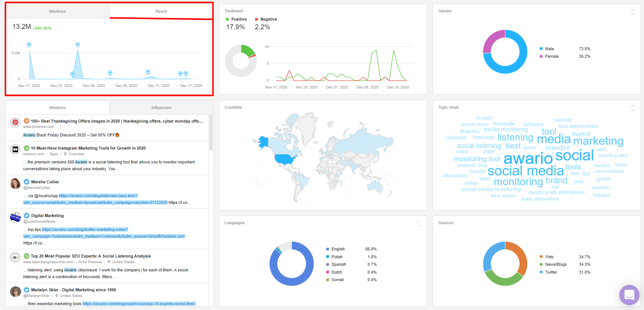Click the mentions feed scrollbar

click(211, 133)
